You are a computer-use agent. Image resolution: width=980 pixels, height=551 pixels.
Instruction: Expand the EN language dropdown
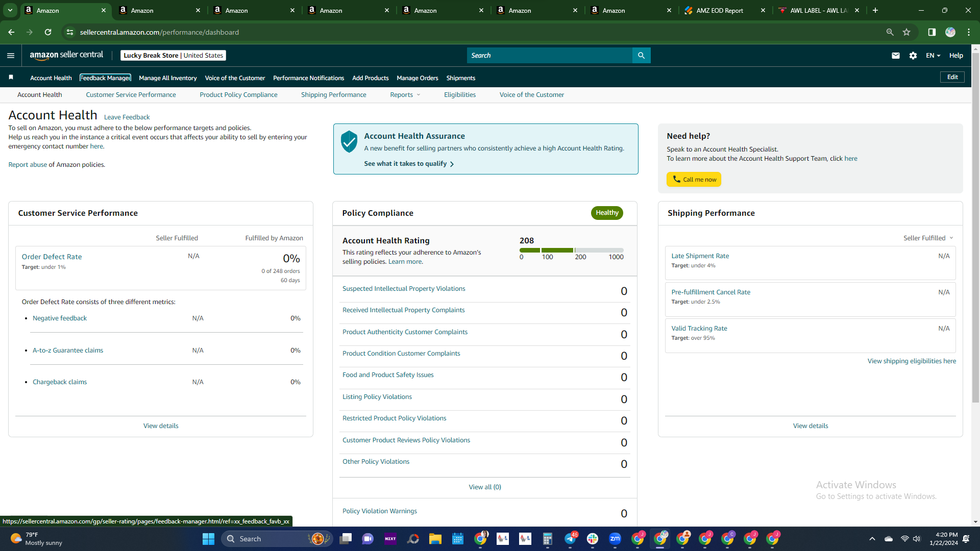[933, 56]
